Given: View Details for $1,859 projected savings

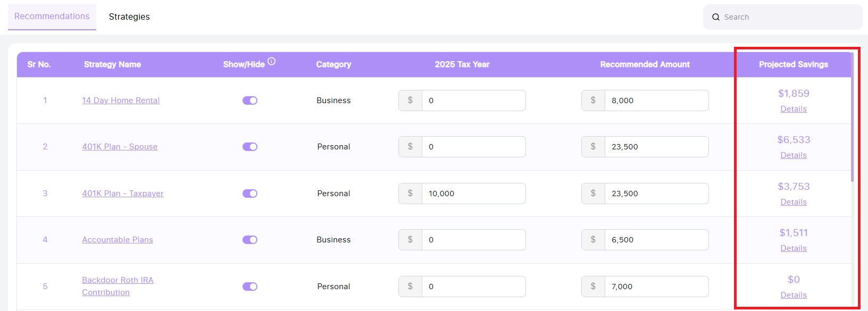Looking at the screenshot, I should point(794,109).
